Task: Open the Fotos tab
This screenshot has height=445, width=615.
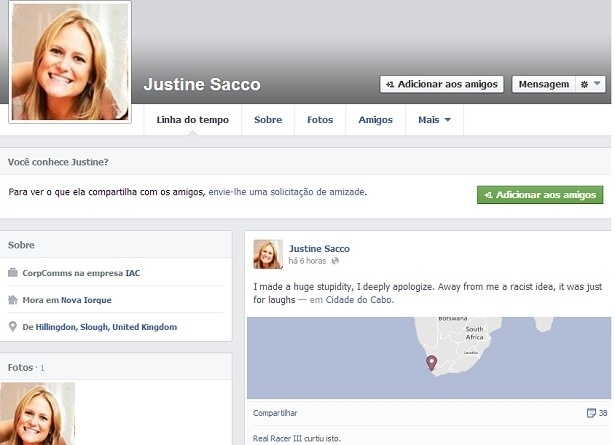Action: [x=320, y=120]
